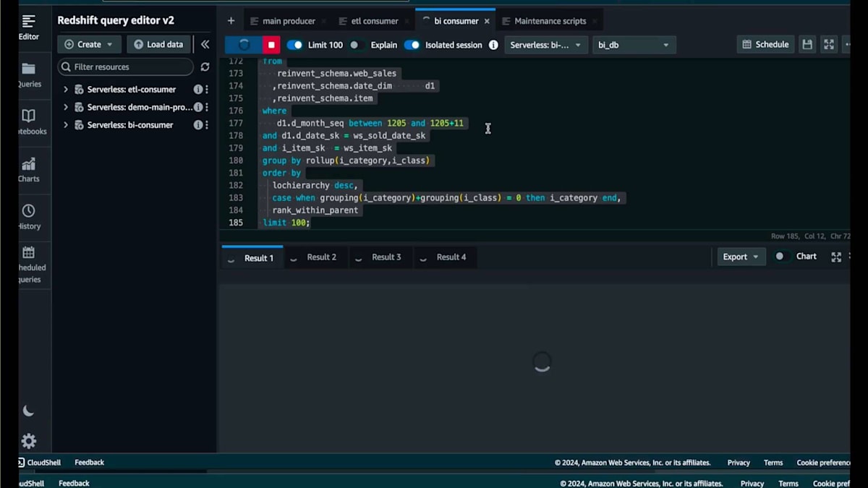Image resolution: width=868 pixels, height=488 pixels.
Task: Close the bi consumer tab
Action: tap(487, 22)
